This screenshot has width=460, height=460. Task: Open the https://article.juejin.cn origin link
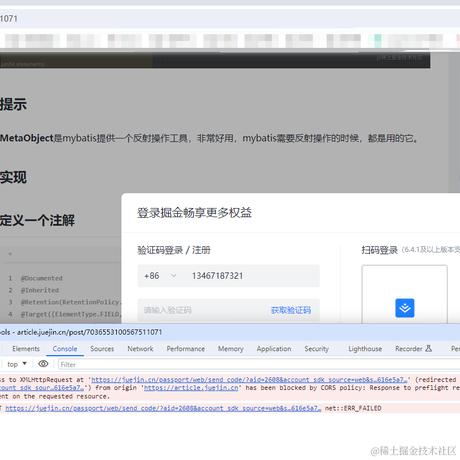coord(191,388)
